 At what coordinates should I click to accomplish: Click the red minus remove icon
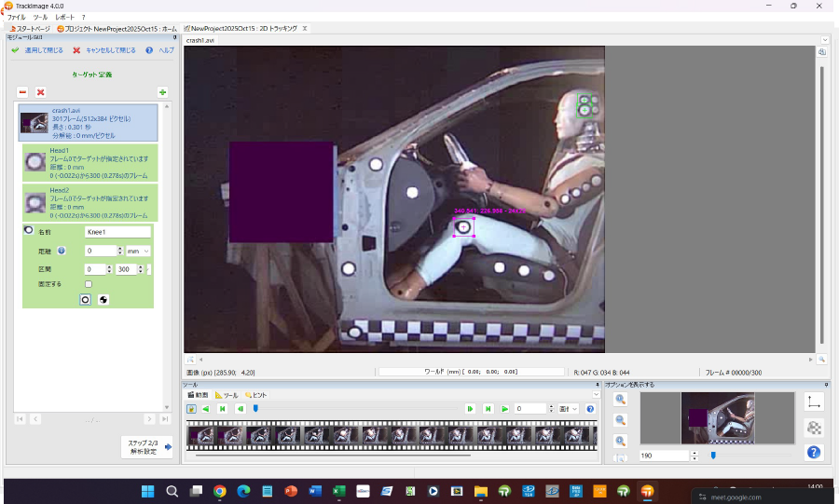(x=22, y=92)
